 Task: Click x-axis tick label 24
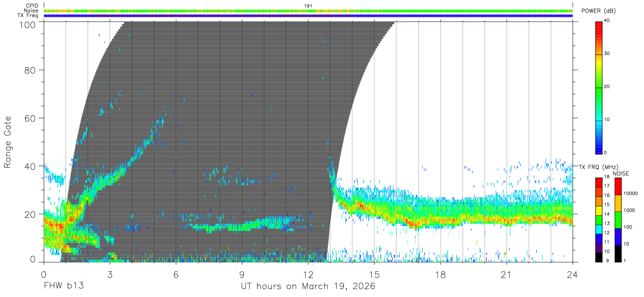pos(573,274)
